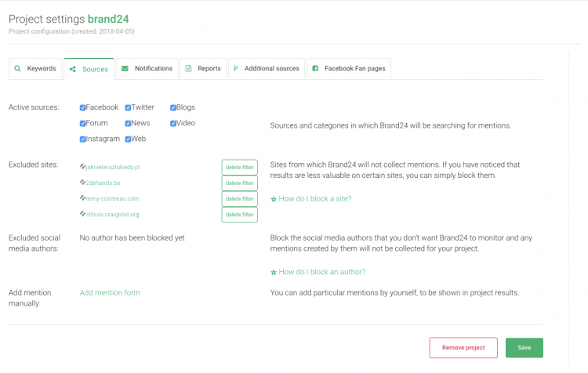Disable the Video source checkbox
Viewport: 588px width, 373px height.
173,123
